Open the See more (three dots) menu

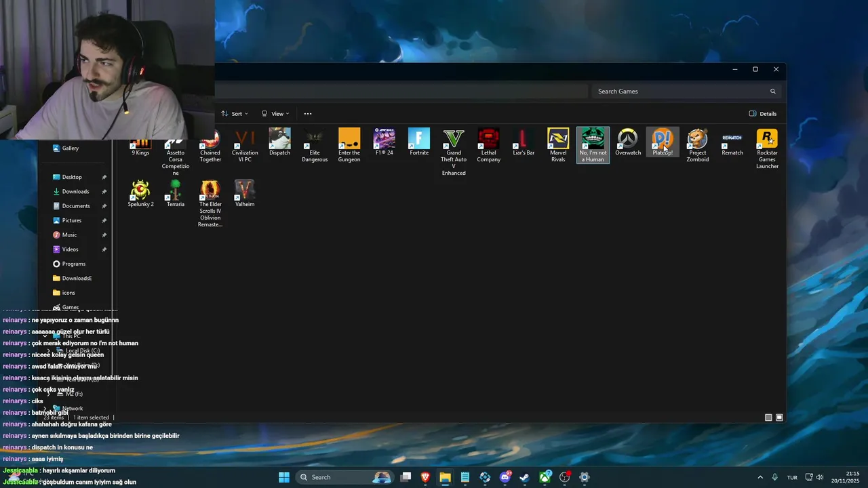308,114
